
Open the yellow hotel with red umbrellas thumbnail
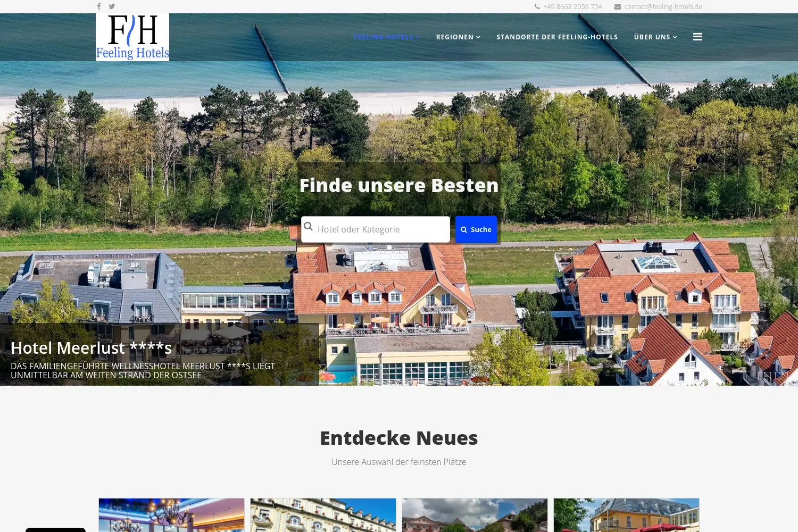click(x=626, y=515)
